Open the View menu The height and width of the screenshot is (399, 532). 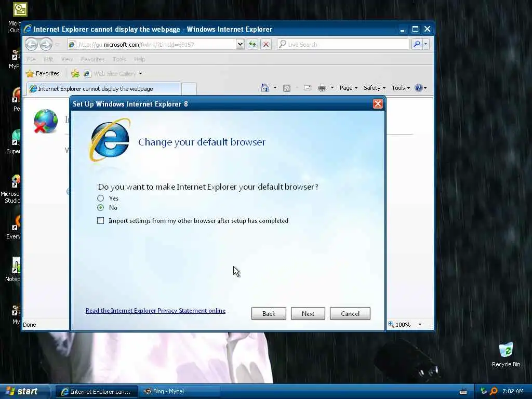[x=67, y=59]
